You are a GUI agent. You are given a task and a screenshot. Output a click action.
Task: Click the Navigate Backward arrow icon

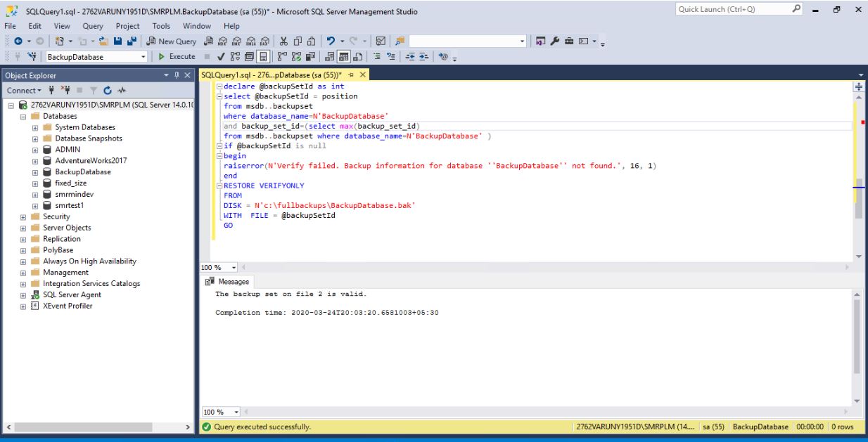18,41
